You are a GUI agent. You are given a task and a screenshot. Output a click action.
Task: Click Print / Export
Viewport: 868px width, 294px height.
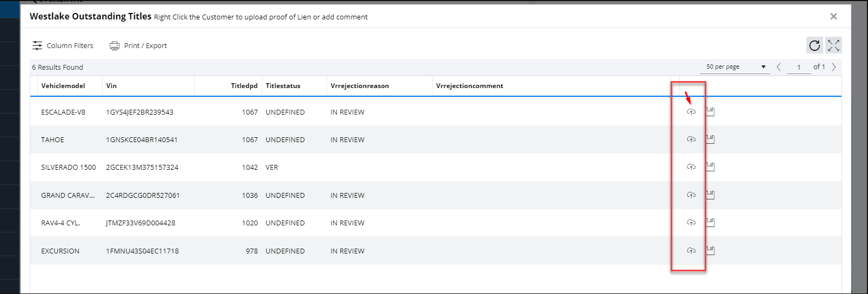click(x=138, y=45)
